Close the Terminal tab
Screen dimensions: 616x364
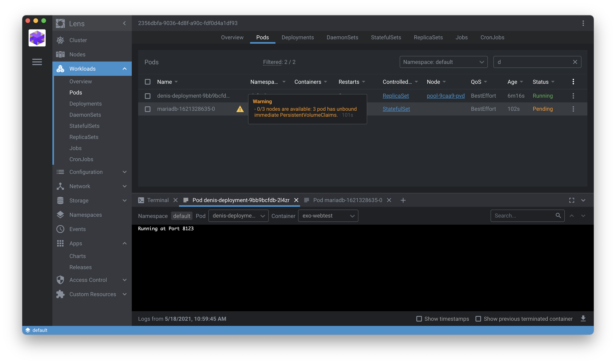tap(176, 200)
